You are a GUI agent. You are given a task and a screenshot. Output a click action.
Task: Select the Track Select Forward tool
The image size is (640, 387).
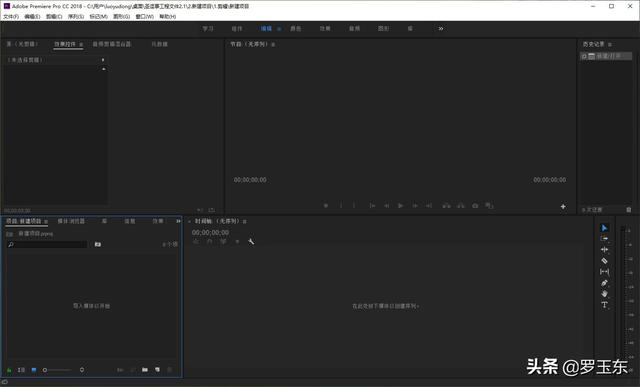point(604,238)
